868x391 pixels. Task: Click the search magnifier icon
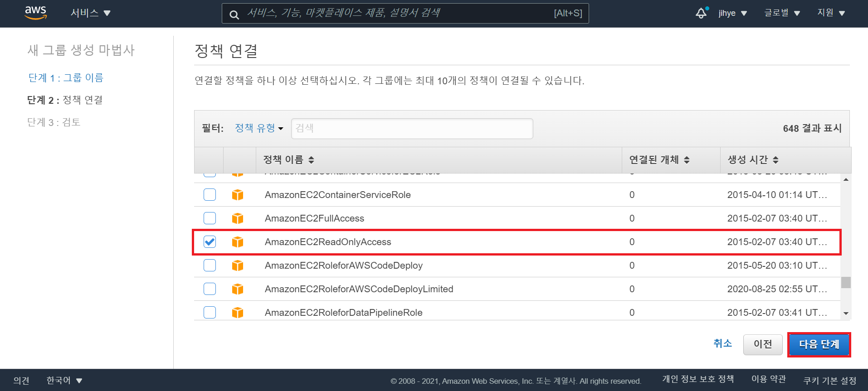pos(234,14)
